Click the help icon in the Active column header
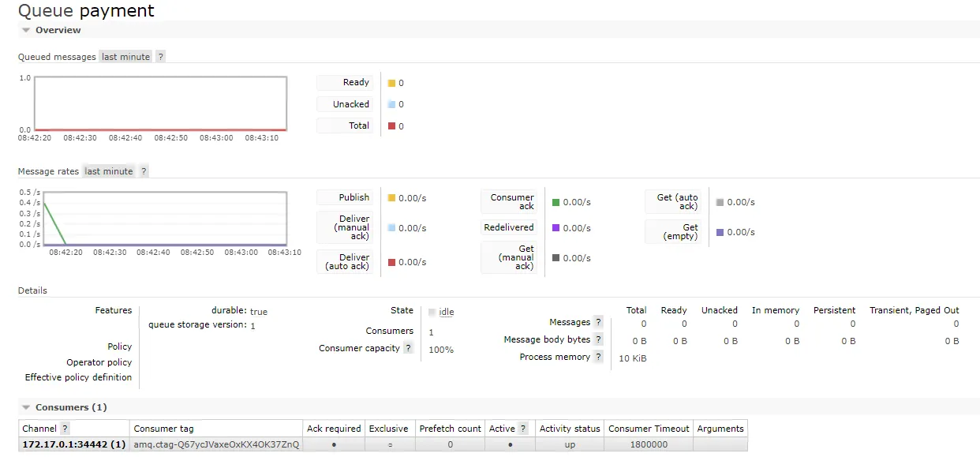This screenshot has height=457, width=980. point(524,428)
